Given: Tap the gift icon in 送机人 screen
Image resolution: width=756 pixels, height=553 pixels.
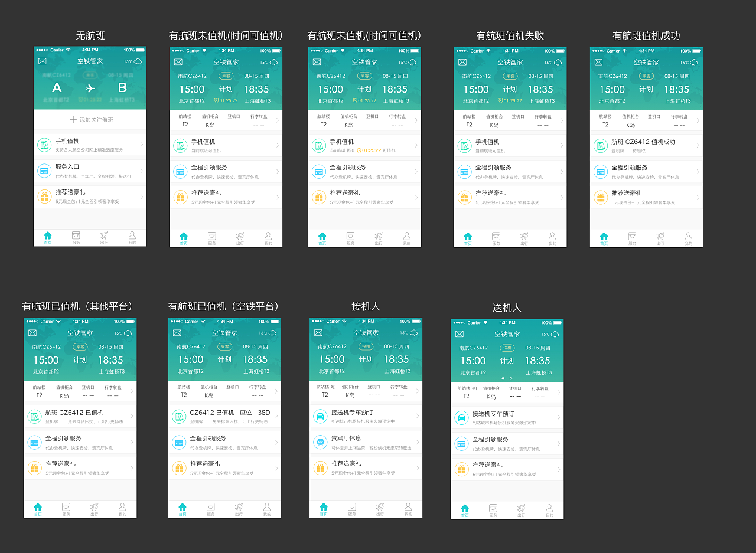Looking at the screenshot, I should (461, 469).
